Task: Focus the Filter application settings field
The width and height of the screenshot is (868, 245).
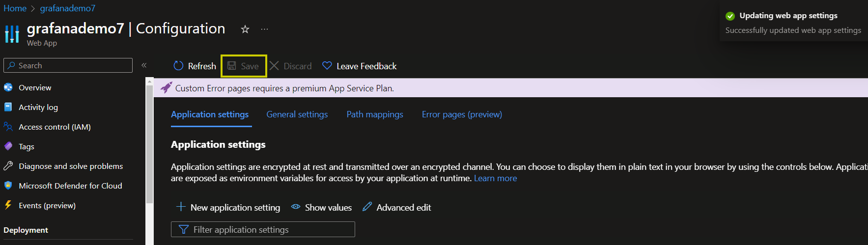Action: click(263, 229)
